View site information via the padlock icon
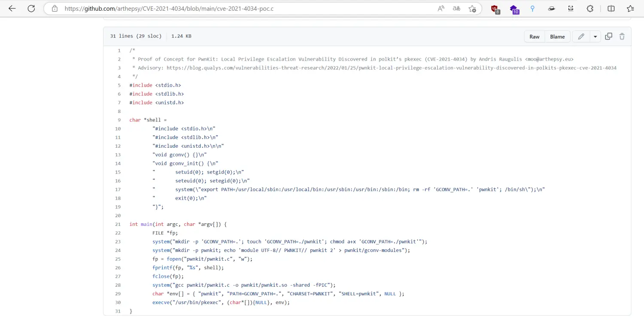 pos(55,9)
